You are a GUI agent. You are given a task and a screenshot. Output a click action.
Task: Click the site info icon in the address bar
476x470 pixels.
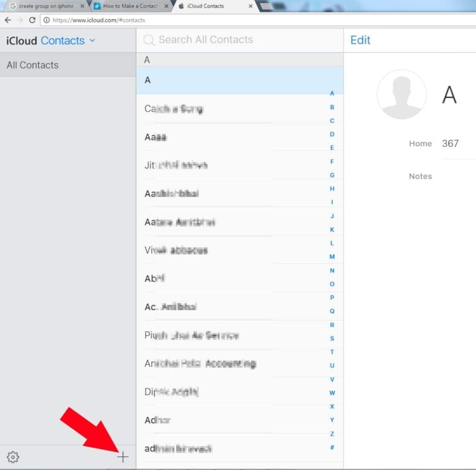[x=46, y=20]
